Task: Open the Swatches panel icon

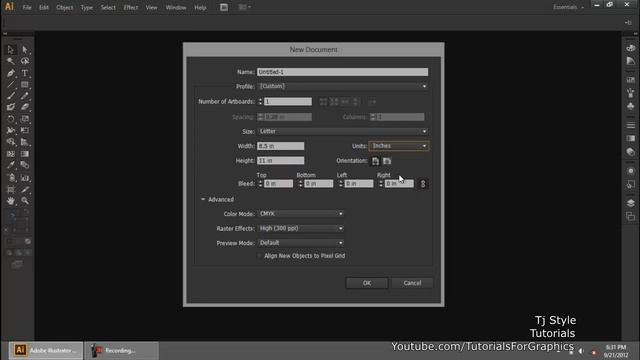Action: [631, 80]
